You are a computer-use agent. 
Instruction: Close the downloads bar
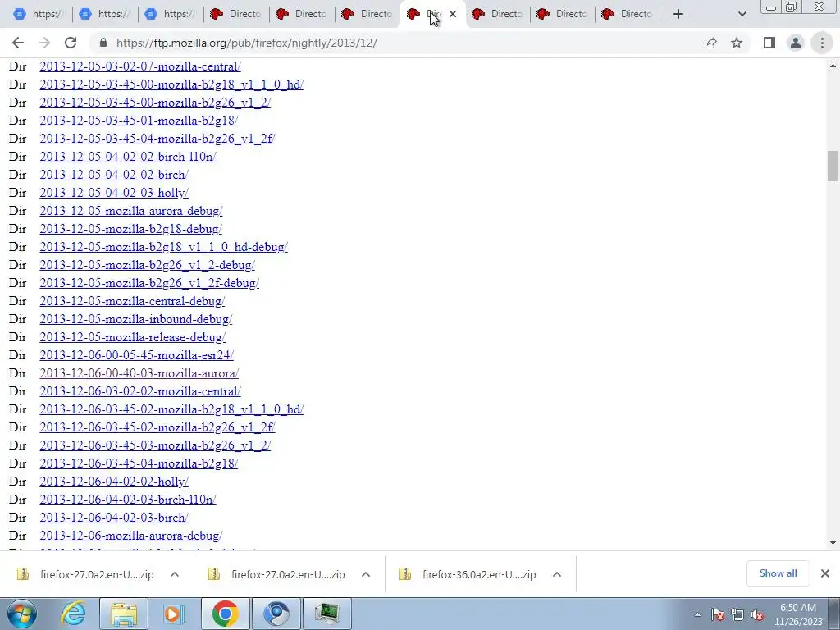pyautogui.click(x=825, y=573)
